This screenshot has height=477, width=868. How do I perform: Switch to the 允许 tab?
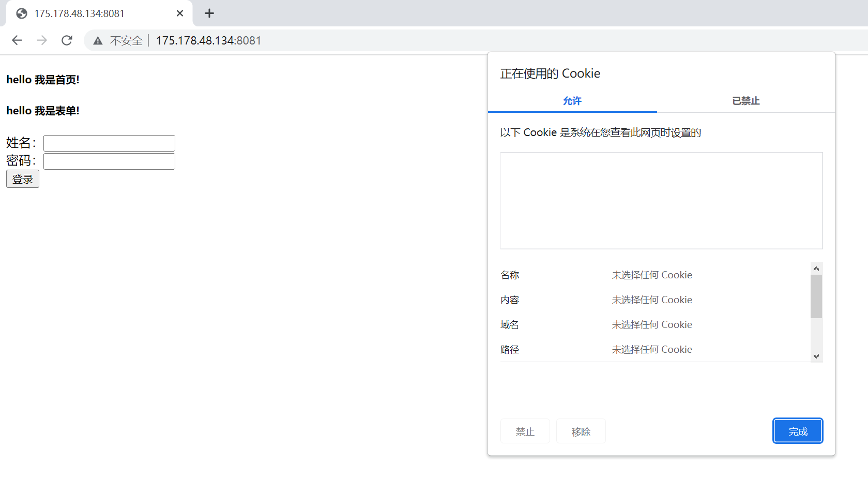[x=572, y=101]
